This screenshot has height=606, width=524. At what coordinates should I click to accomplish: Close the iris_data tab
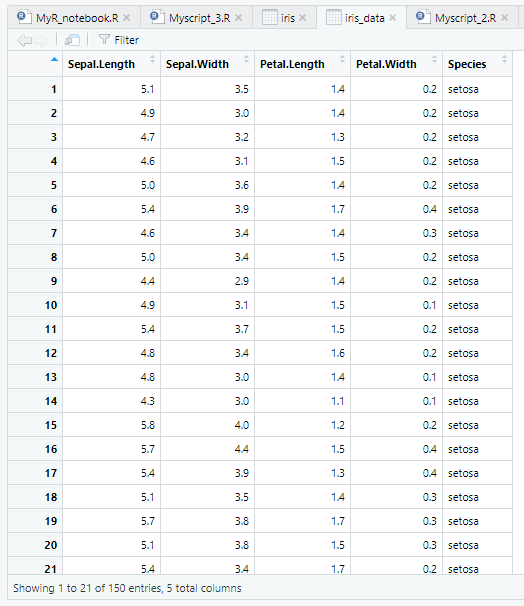click(393, 18)
